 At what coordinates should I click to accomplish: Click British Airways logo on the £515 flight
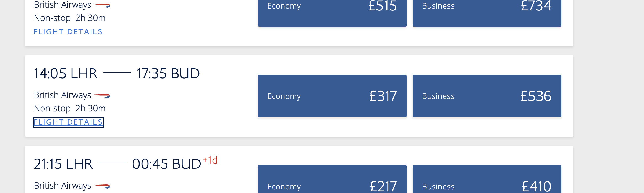(102, 5)
